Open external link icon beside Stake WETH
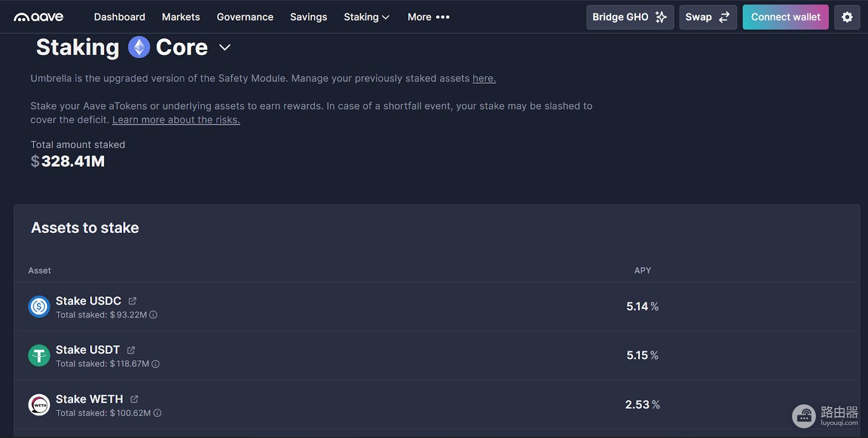Screen dimensions: 868x438 coord(134,399)
